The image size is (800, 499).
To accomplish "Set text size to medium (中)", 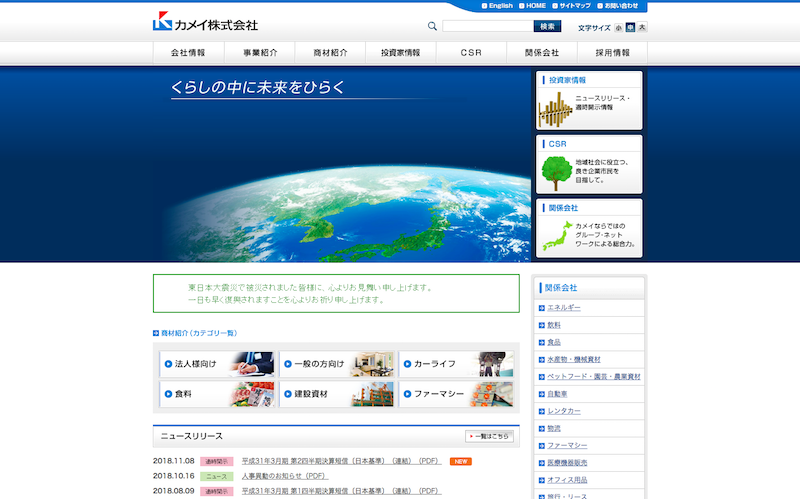I will point(631,28).
